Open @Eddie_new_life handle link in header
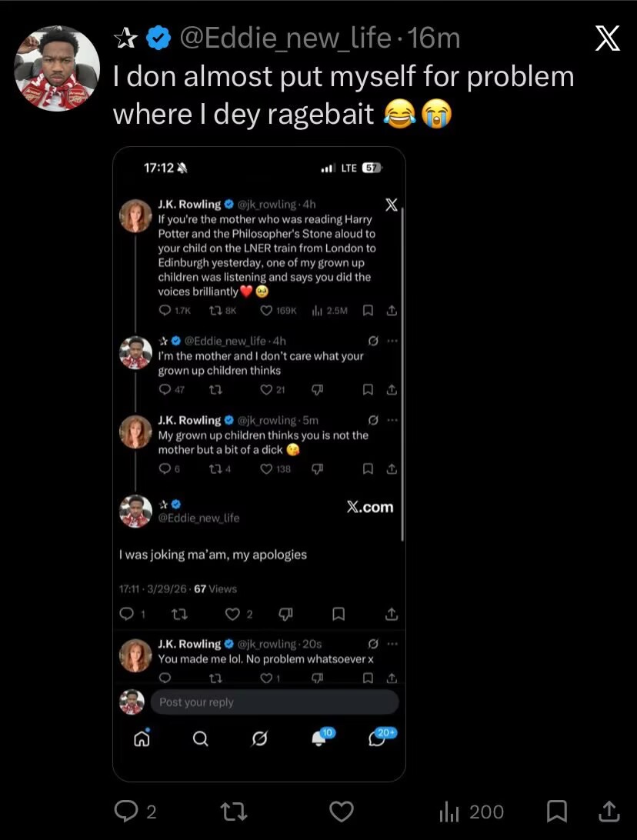The image size is (637, 840). point(285,38)
